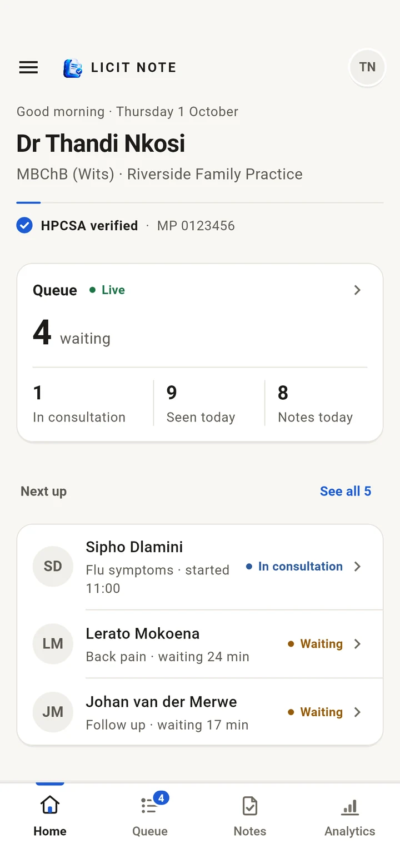Switch to the Analytics tab label
The height and width of the screenshot is (868, 400).
[x=350, y=831]
